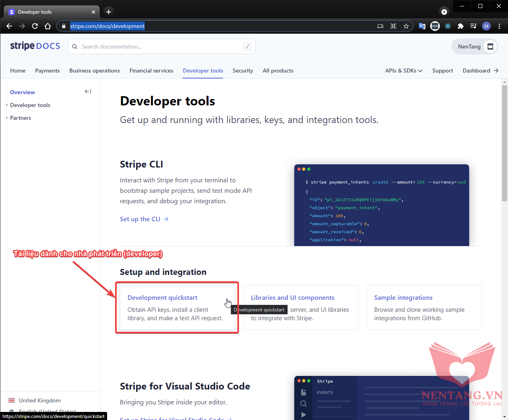Reload the page

35,26
